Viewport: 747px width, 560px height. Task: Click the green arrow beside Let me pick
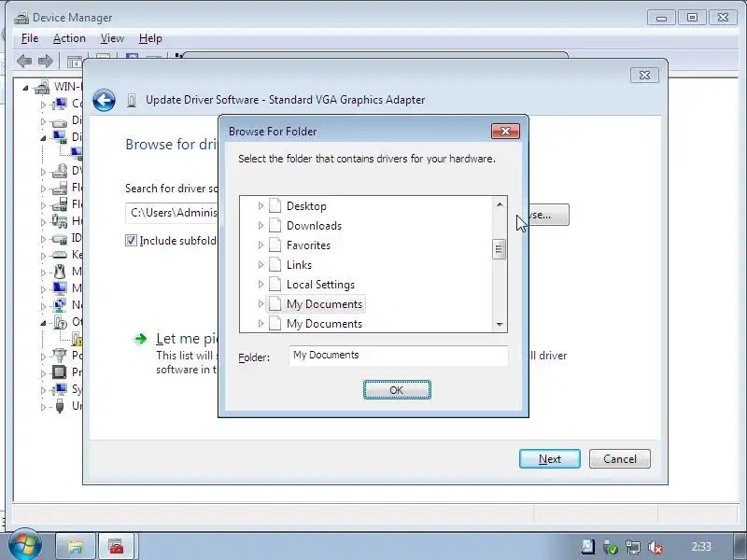(141, 339)
